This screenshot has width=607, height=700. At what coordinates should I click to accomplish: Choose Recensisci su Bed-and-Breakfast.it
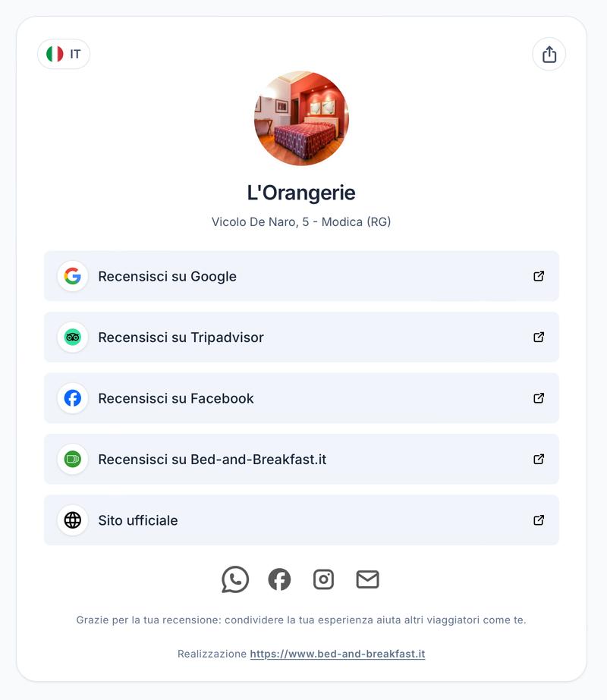click(212, 460)
